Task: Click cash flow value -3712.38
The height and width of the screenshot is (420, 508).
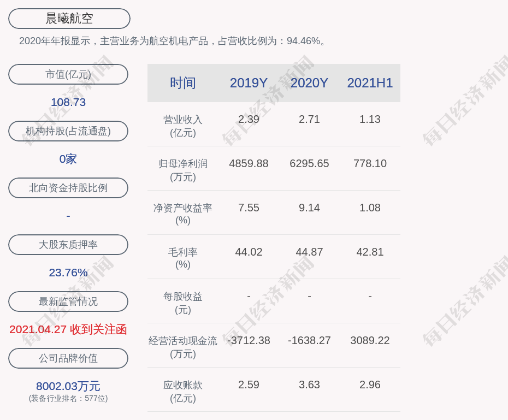Action: click(x=249, y=340)
